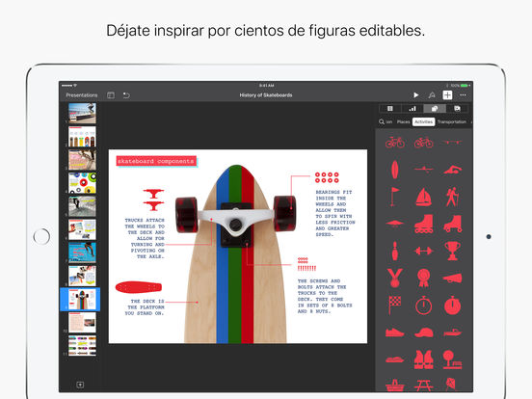This screenshot has height=399, width=532.
Task: Insert the filled stopwatch shape
Action: coord(453,305)
